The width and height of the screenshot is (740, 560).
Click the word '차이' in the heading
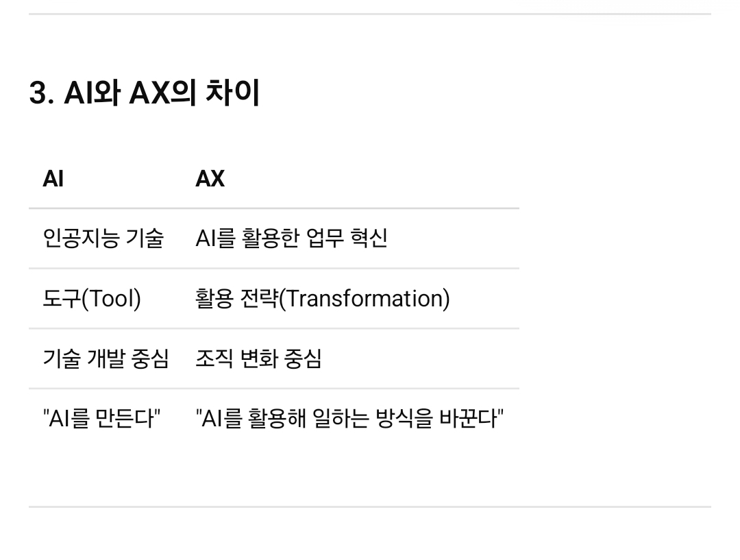point(233,93)
